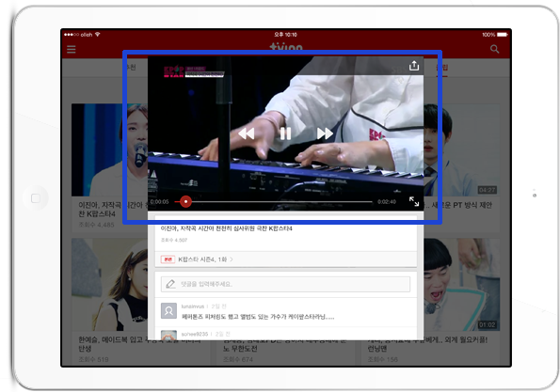Screen dimensions: 560x392
Task: Open search with the magnifier icon
Action: [x=495, y=49]
